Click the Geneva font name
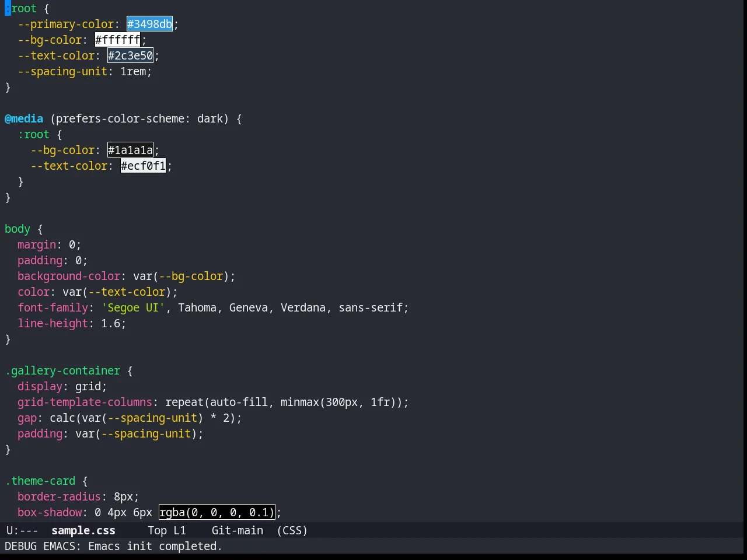747x560 pixels. [x=249, y=307]
